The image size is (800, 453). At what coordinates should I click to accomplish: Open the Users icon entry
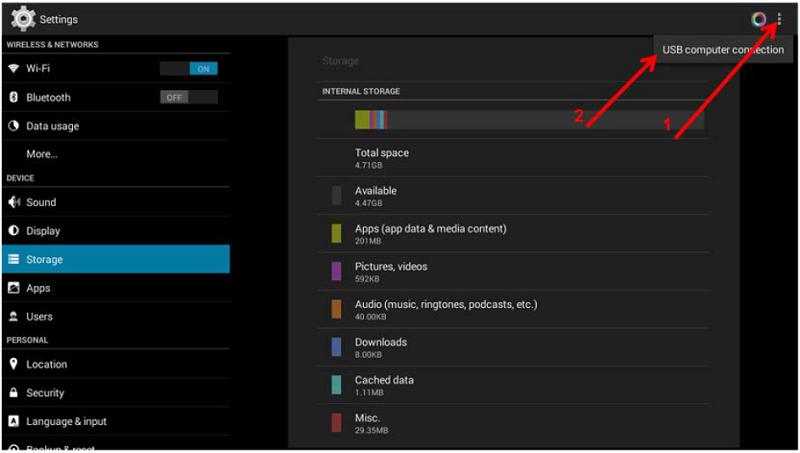point(14,316)
